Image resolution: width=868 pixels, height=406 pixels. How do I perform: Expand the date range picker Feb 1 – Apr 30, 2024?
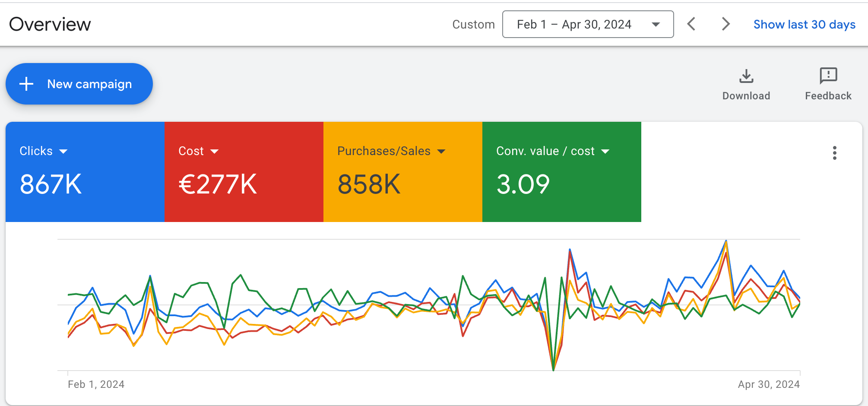point(588,24)
